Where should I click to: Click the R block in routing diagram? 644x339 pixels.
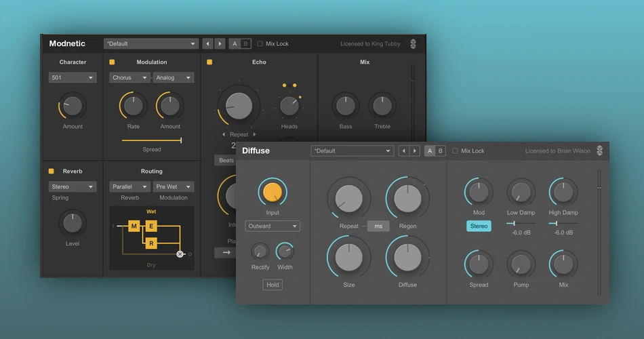152,243
